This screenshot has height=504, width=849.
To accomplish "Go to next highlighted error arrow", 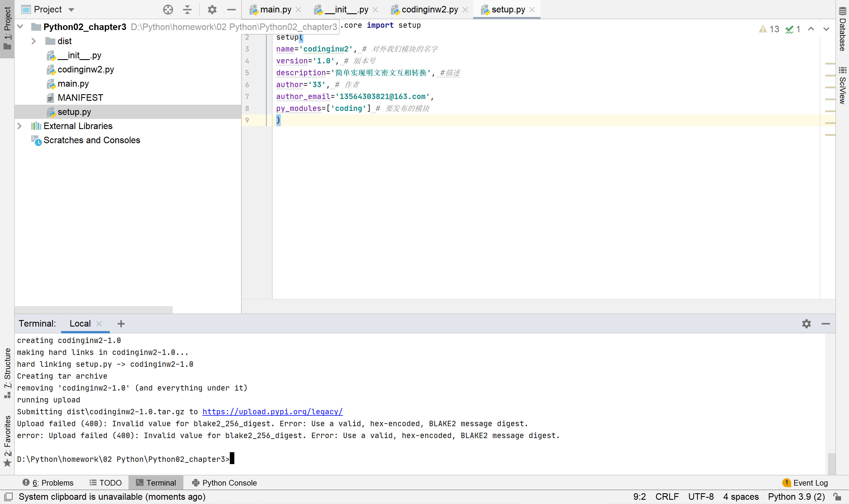I will (826, 29).
